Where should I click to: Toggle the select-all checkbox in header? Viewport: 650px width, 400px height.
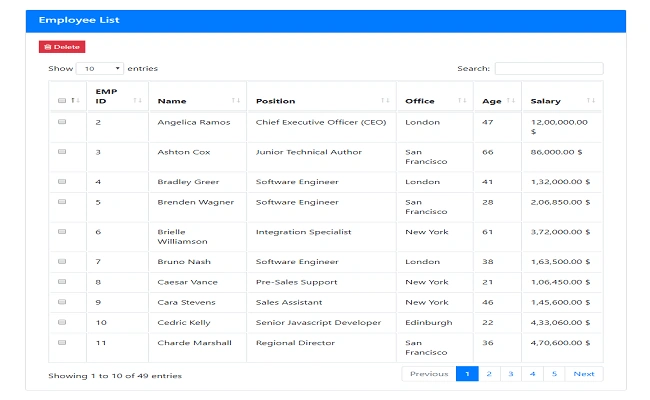[x=62, y=100]
